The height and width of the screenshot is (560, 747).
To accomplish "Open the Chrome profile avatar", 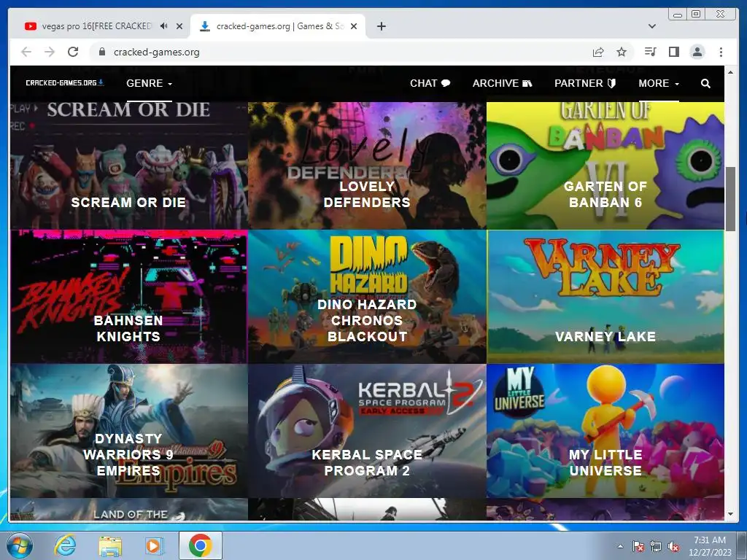I will tap(697, 52).
